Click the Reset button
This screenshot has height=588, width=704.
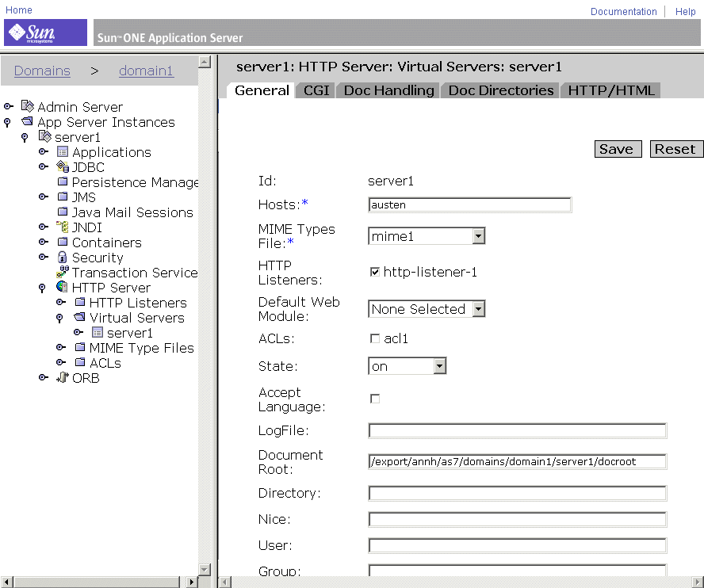tap(675, 149)
